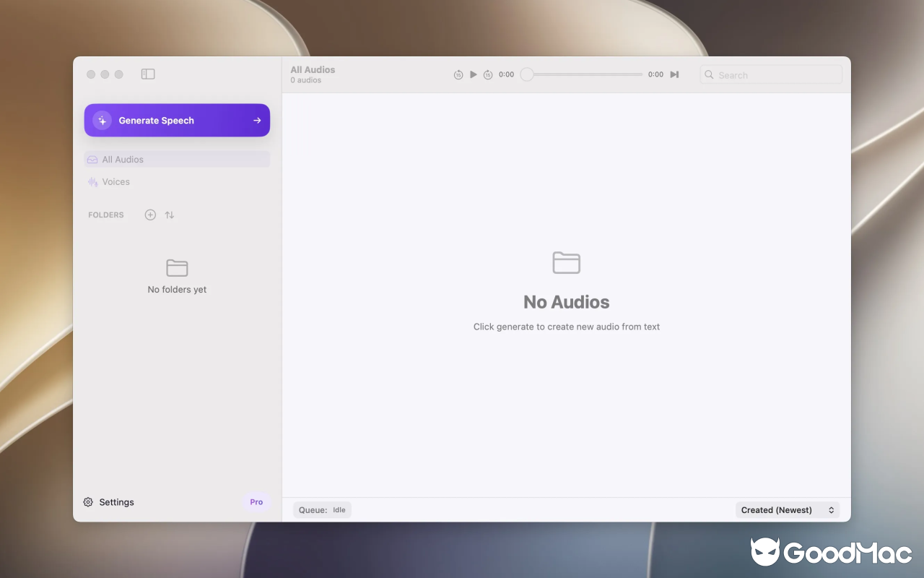Screen dimensions: 924x578
Task: Select All Audios in sidebar
Action: [x=177, y=160]
